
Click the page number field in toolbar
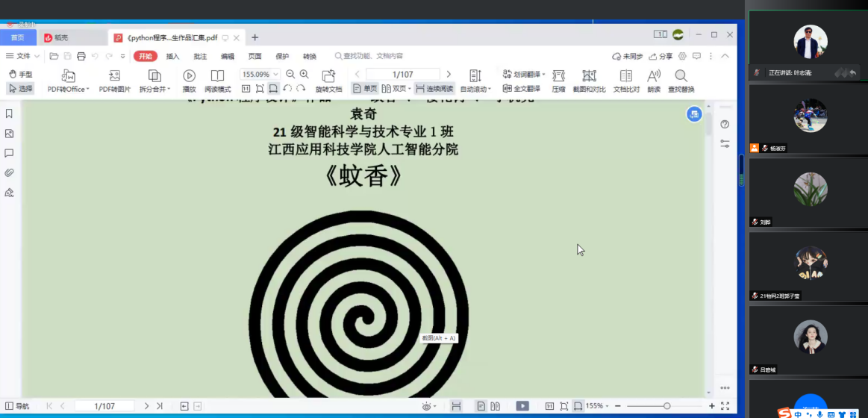point(402,74)
